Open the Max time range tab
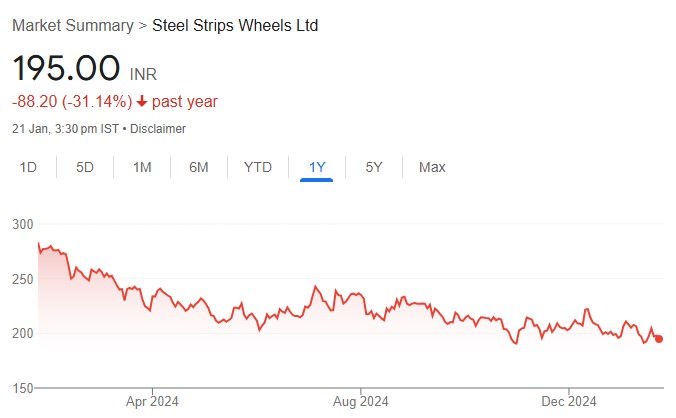This screenshot has height=418, width=676. (432, 167)
